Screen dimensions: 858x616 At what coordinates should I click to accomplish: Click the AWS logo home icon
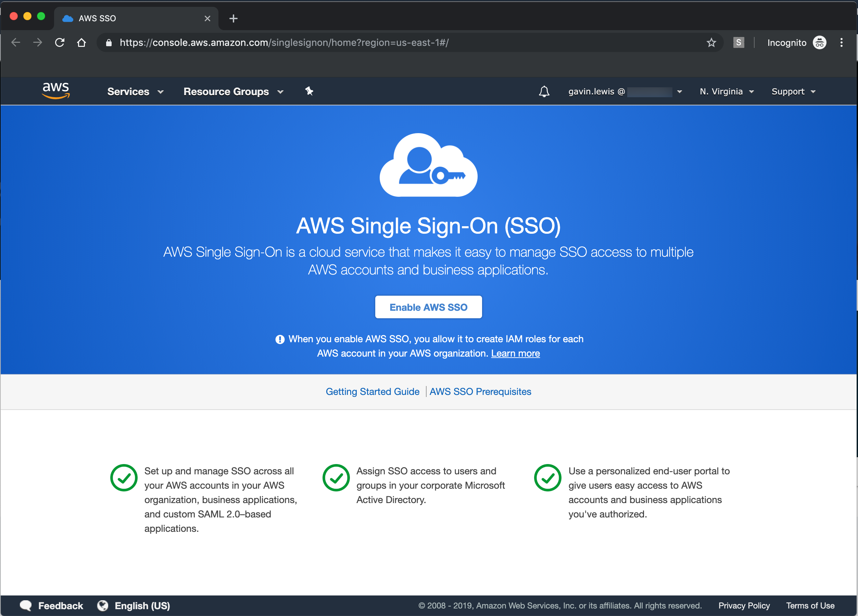coord(56,91)
